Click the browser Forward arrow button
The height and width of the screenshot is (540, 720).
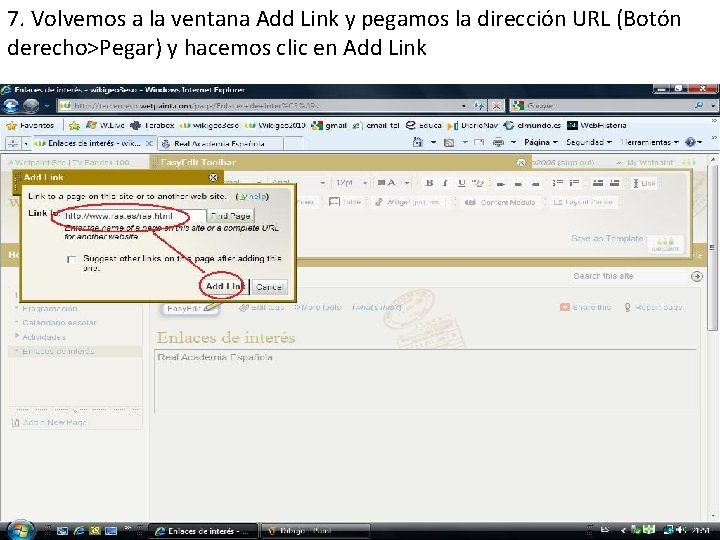point(31,106)
